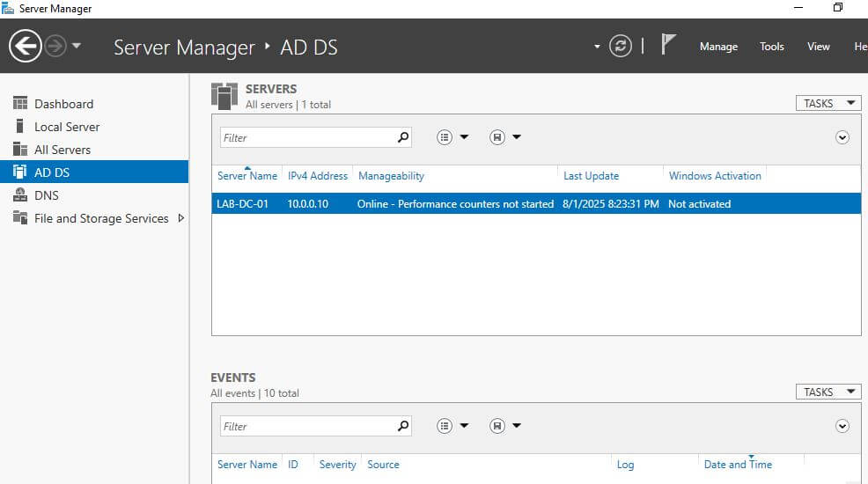Click the 10.0.0.10 IP address cell
The height and width of the screenshot is (484, 868).
pos(308,204)
